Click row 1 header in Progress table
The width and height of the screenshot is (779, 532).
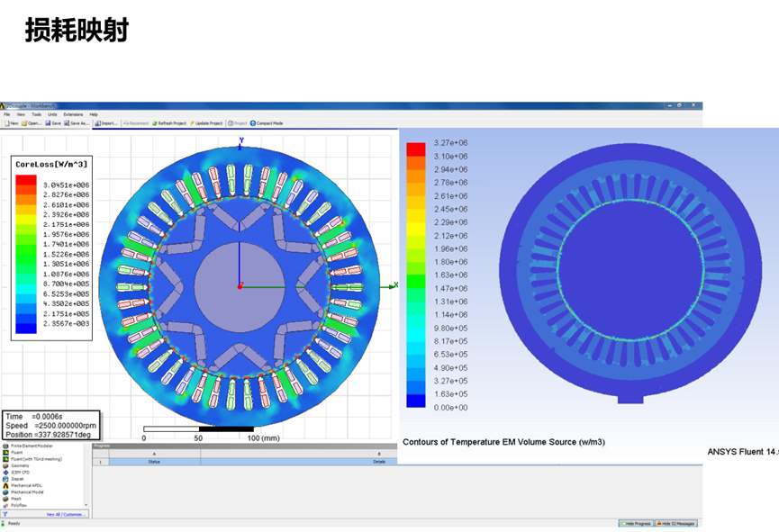(x=101, y=462)
